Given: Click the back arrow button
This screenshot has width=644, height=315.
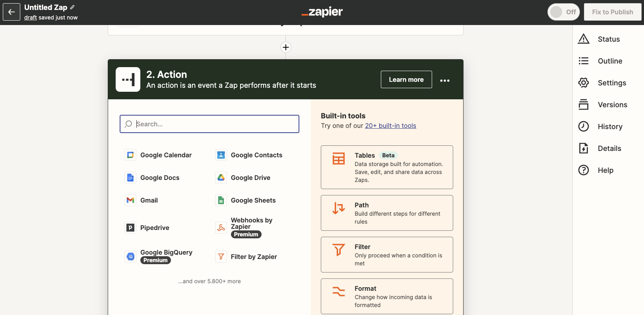Looking at the screenshot, I should pos(12,12).
